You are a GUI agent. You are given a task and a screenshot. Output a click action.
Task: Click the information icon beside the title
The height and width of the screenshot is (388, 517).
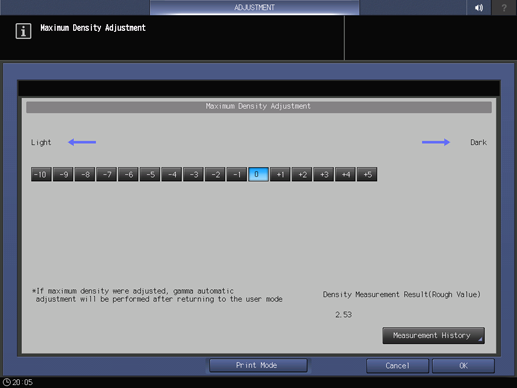coord(23,31)
